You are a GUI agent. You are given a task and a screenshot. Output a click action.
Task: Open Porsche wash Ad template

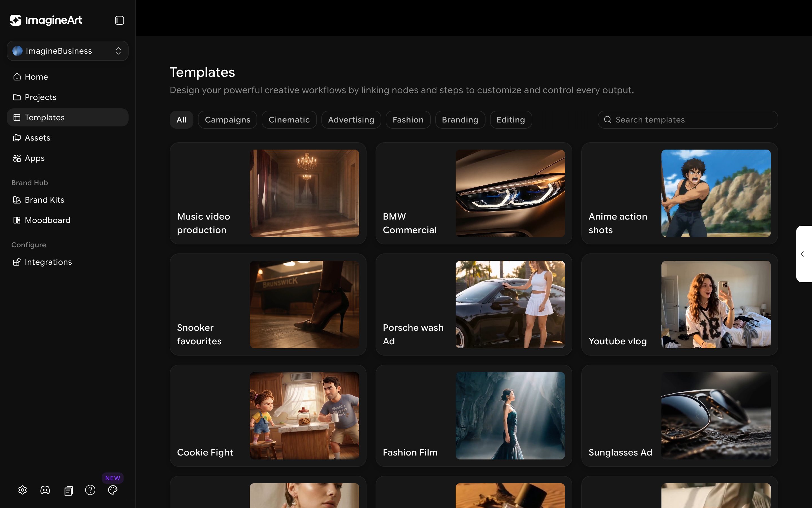[473, 305]
